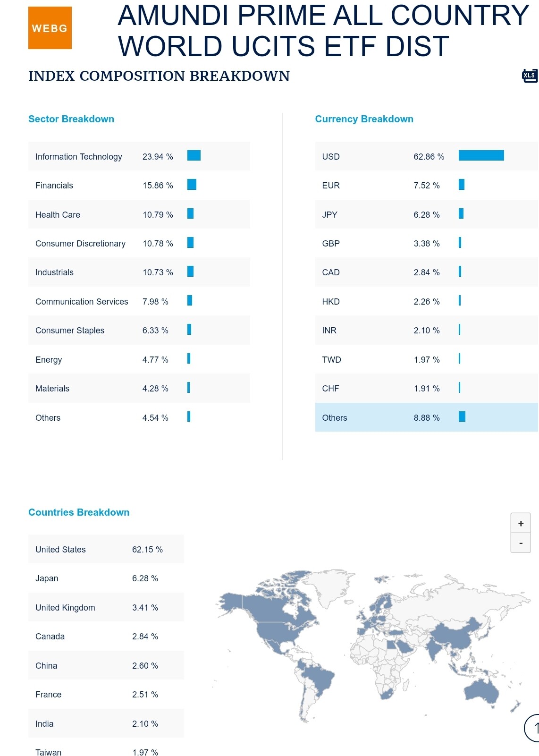Click the Information Technology blue bar

click(194, 155)
